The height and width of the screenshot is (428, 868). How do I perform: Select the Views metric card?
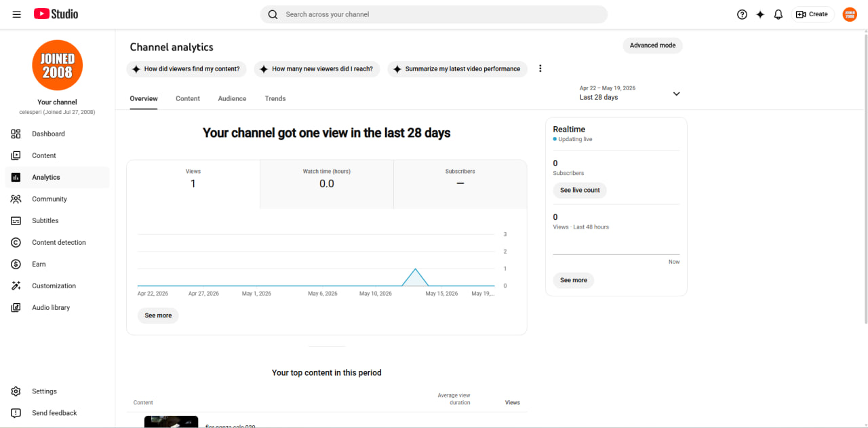193,184
